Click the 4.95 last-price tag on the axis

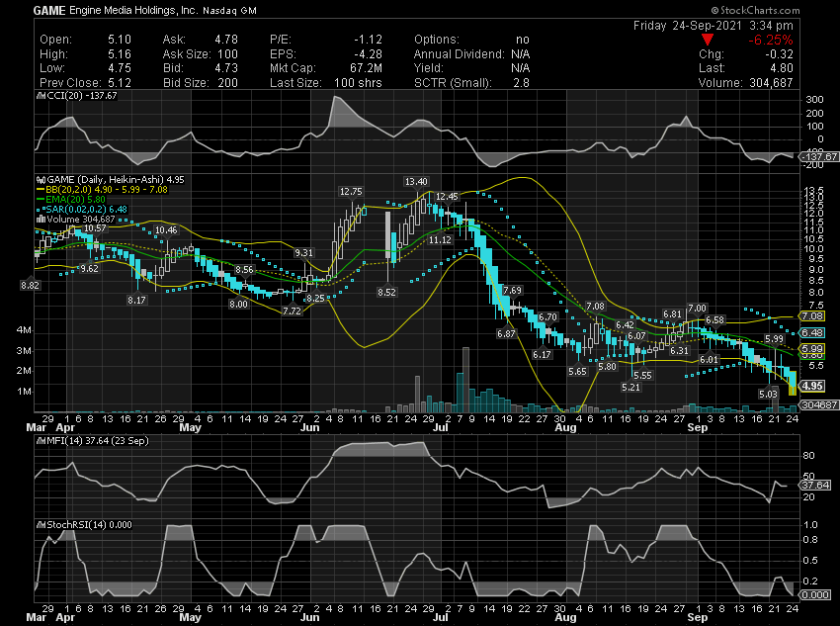[x=813, y=386]
